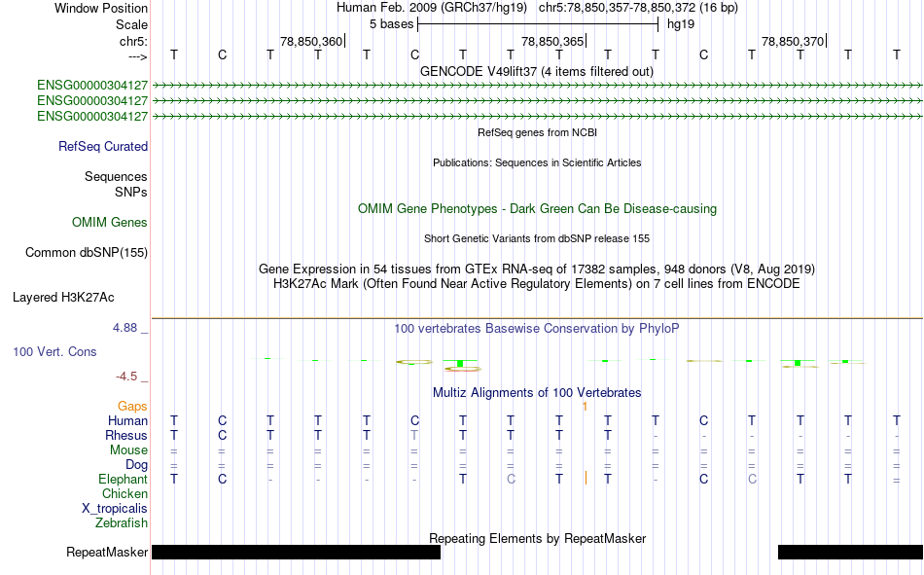This screenshot has width=924, height=575.
Task: Click the ---> sequence direction label
Action: tap(138, 56)
